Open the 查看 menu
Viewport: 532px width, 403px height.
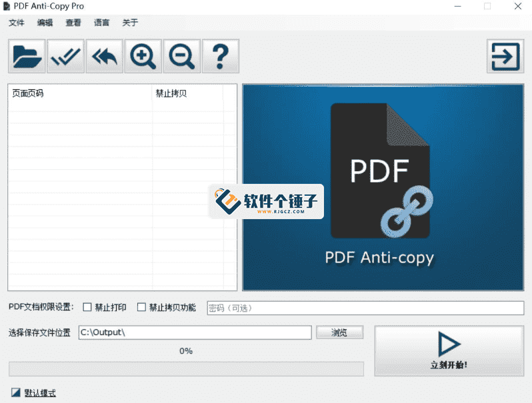click(x=73, y=23)
